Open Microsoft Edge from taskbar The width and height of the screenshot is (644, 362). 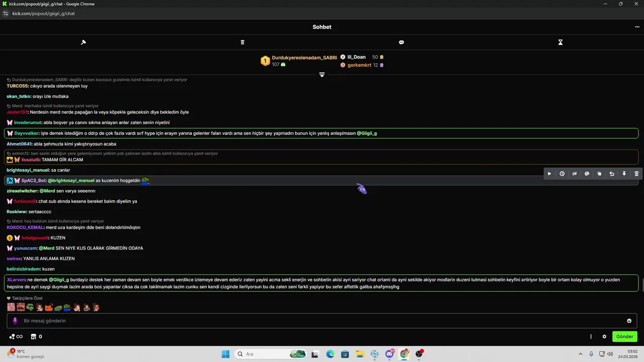pyautogui.click(x=330, y=354)
